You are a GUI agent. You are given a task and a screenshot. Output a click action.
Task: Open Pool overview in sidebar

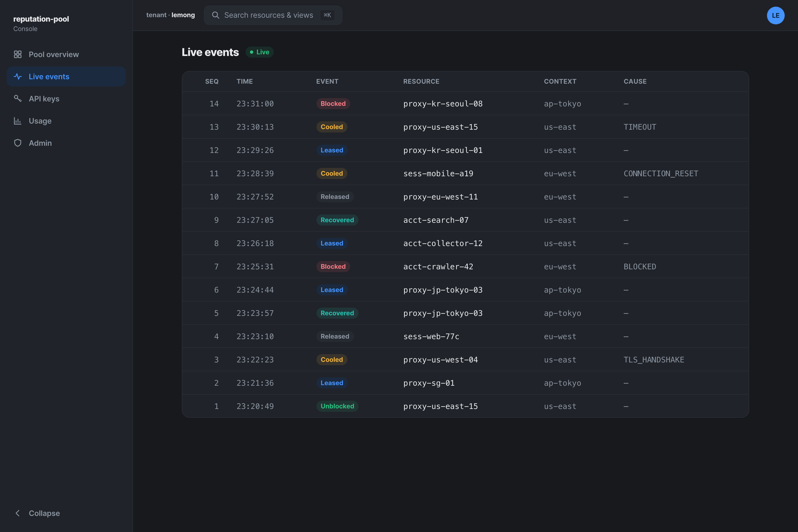tap(66, 54)
